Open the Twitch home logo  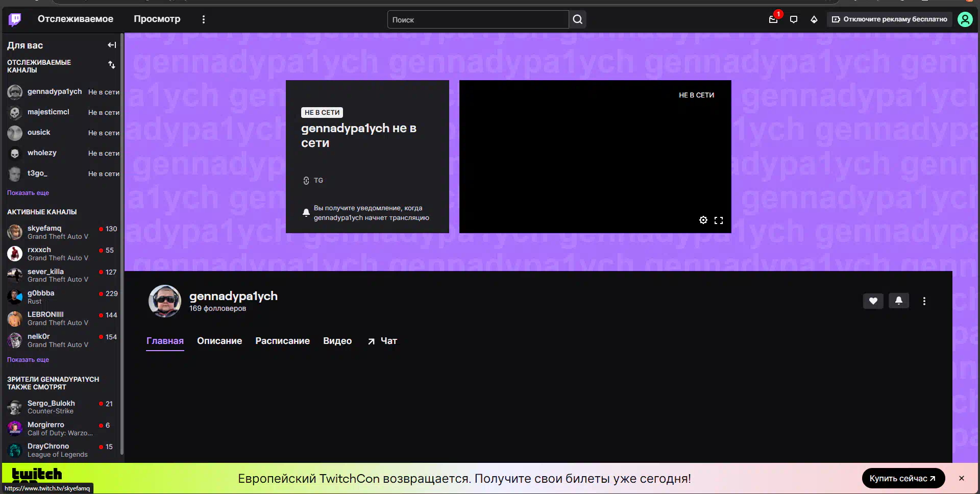click(x=15, y=19)
